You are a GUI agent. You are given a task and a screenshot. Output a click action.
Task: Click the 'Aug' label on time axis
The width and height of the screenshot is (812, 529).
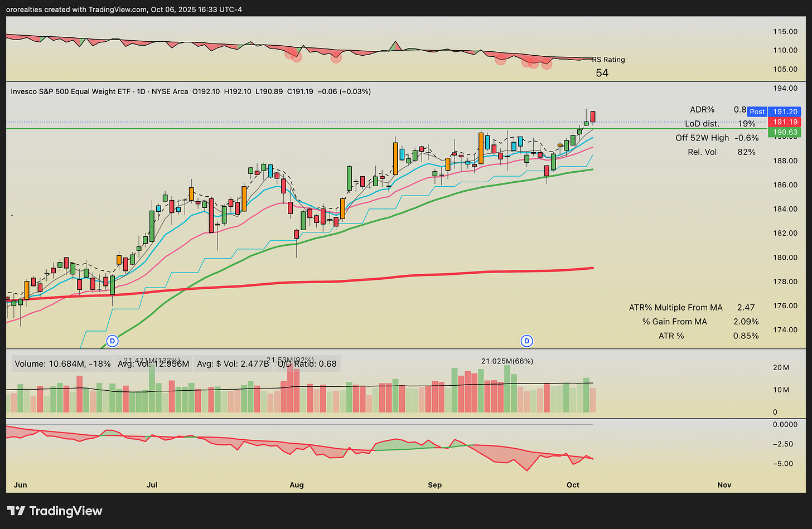[297, 485]
